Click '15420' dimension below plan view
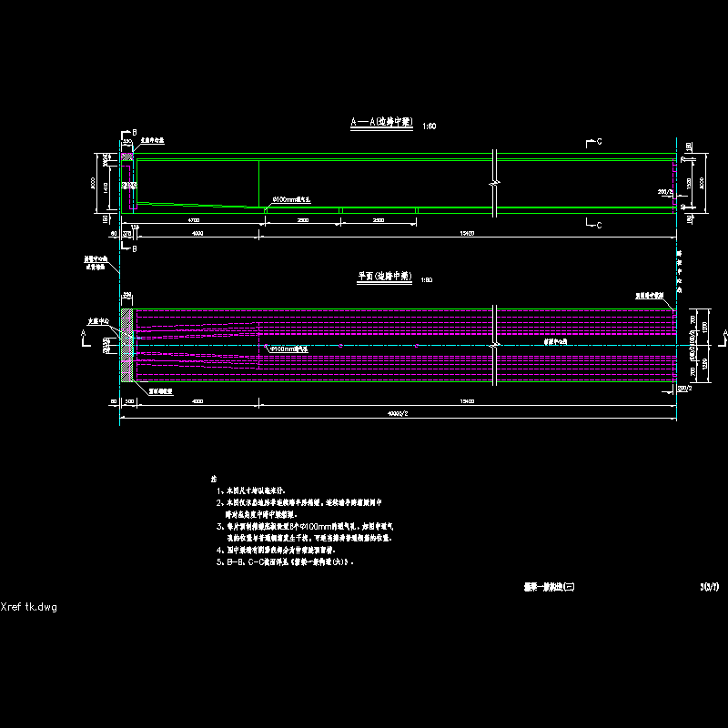The height and width of the screenshot is (728, 728). pyautogui.click(x=467, y=401)
